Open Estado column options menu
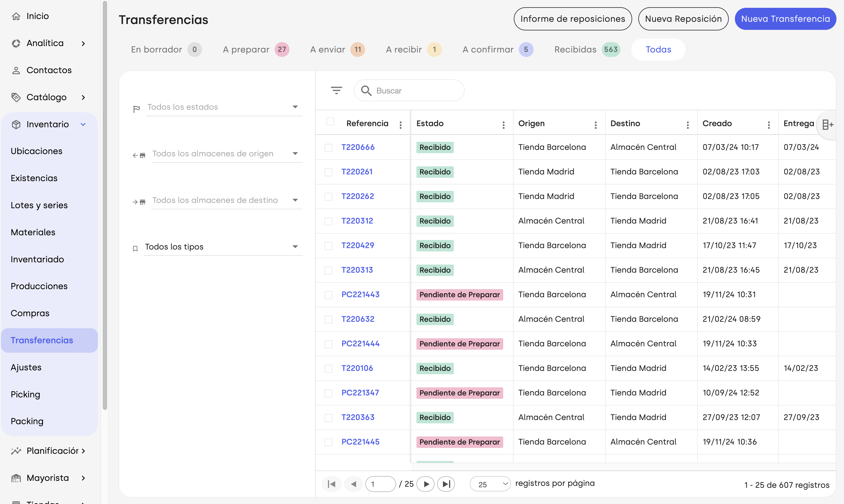This screenshot has width=844, height=504. tap(503, 125)
